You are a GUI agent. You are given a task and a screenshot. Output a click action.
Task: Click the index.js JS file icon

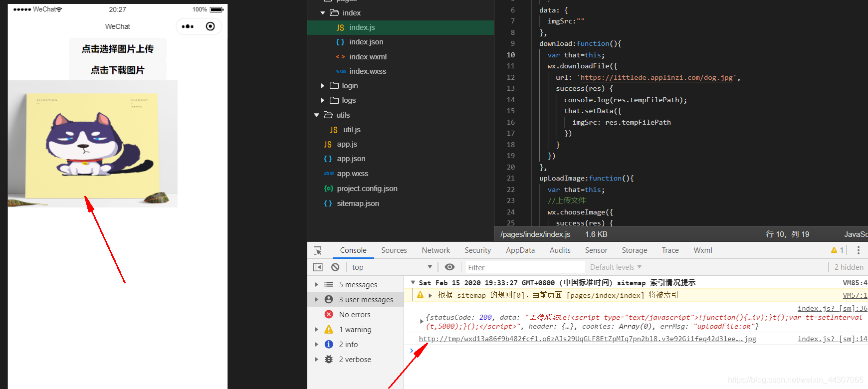[x=340, y=28]
